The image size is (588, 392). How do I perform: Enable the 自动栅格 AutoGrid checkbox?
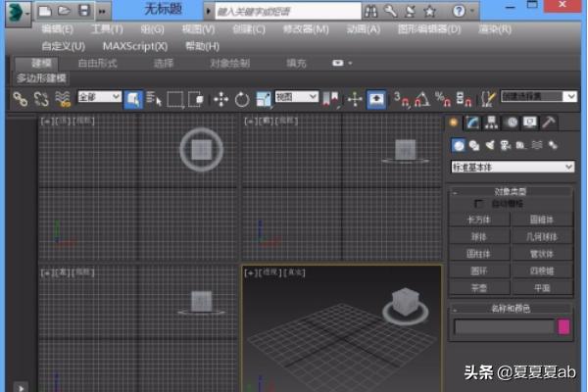(x=479, y=204)
